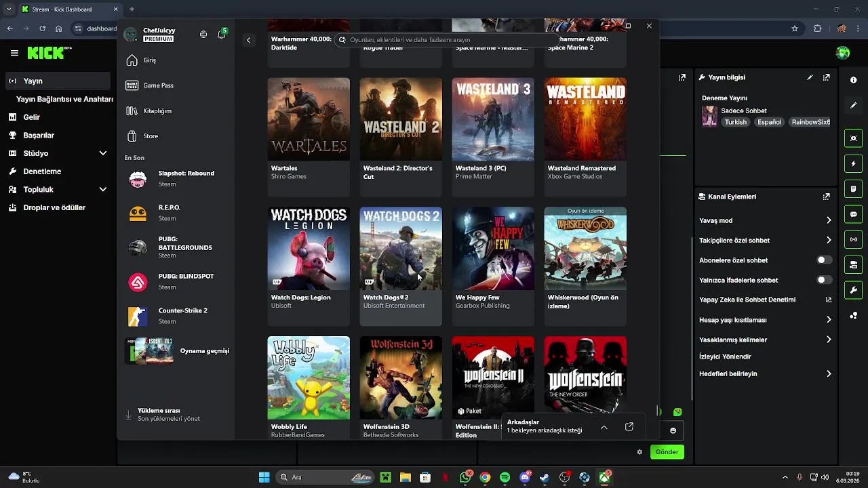This screenshot has width=868, height=488.
Task: Click the info icon in the right Kick toolbar
Action: tap(853, 80)
